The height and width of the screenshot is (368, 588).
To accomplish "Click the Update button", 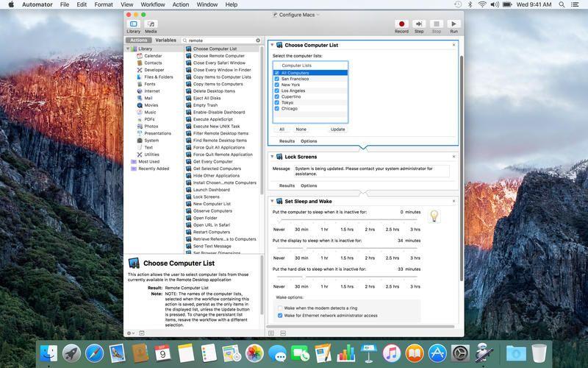I will tap(337, 129).
